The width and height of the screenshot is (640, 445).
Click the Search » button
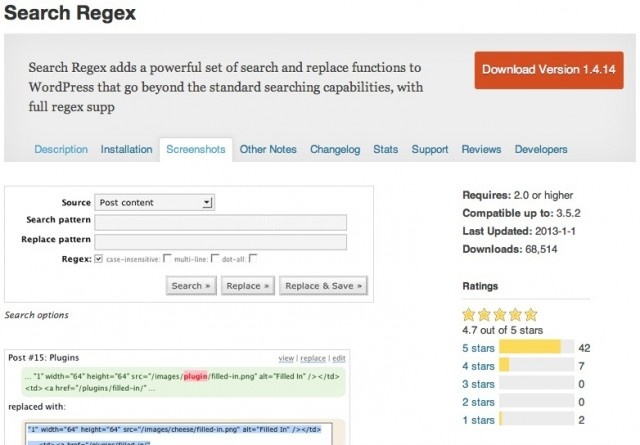click(191, 286)
